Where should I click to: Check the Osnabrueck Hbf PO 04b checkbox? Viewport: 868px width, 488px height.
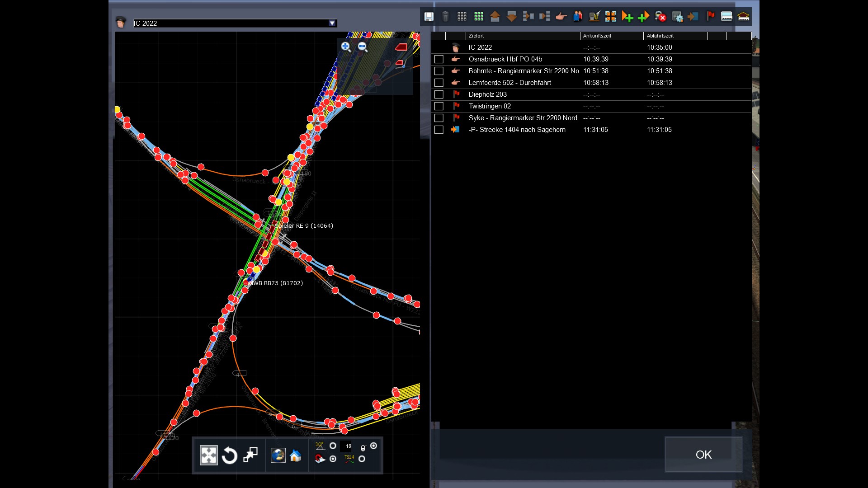coord(439,59)
